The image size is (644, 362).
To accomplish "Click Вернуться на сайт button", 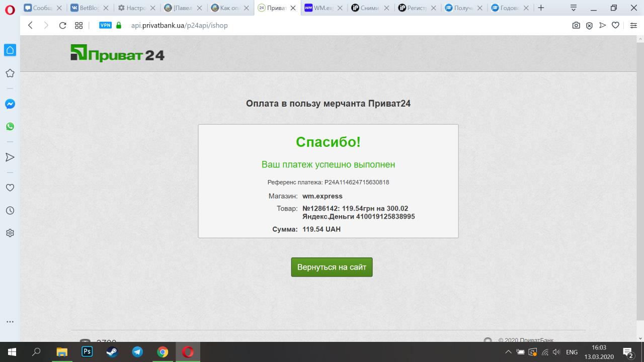I will pos(332,267).
